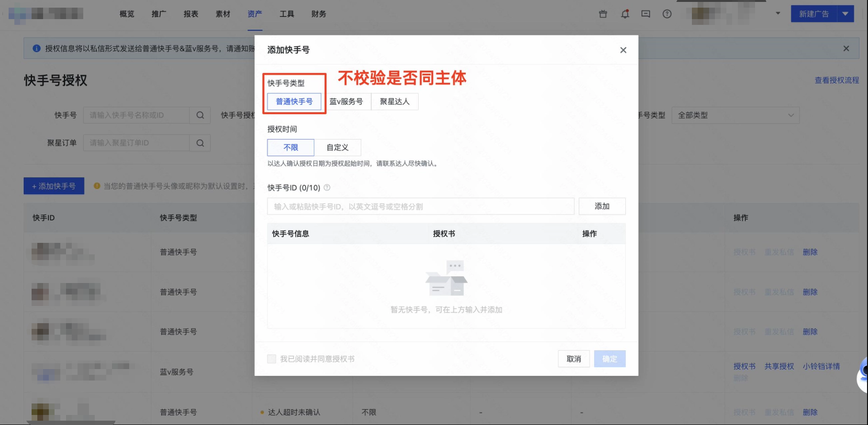Dismiss the blue info banner

pyautogui.click(x=846, y=48)
